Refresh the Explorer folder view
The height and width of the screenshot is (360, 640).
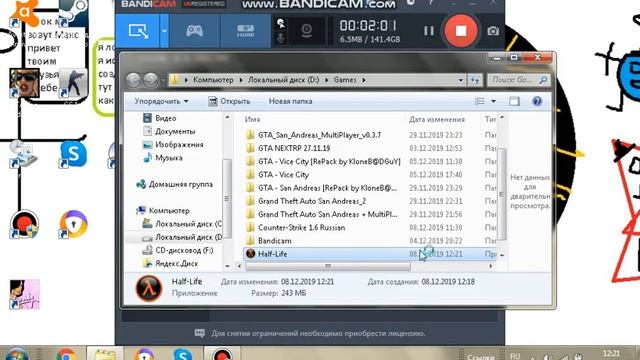tap(475, 80)
